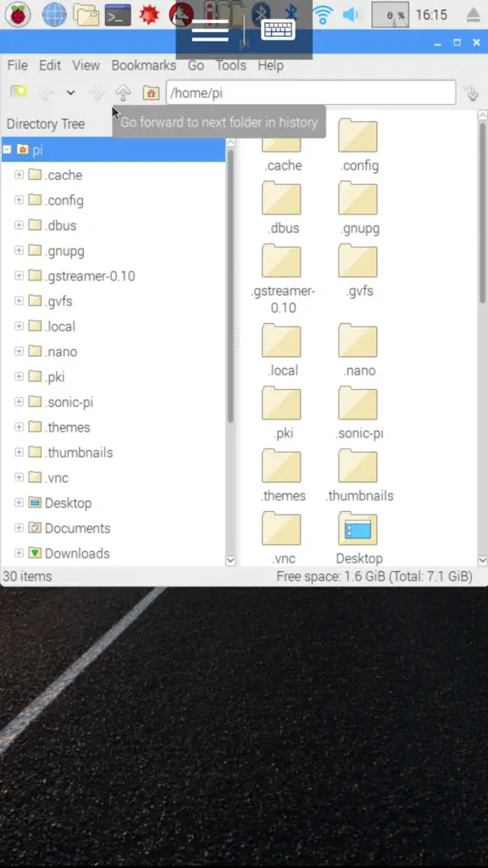488x868 pixels.
Task: Open the terminal from the taskbar
Action: 118,15
